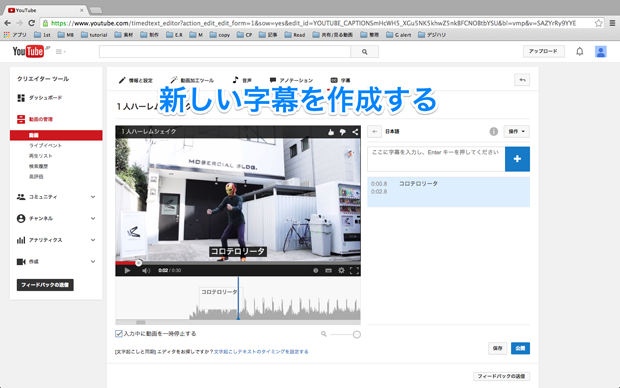Screen dimensions: 620x388
Task: Click the share icon on the video
Action: 355,132
